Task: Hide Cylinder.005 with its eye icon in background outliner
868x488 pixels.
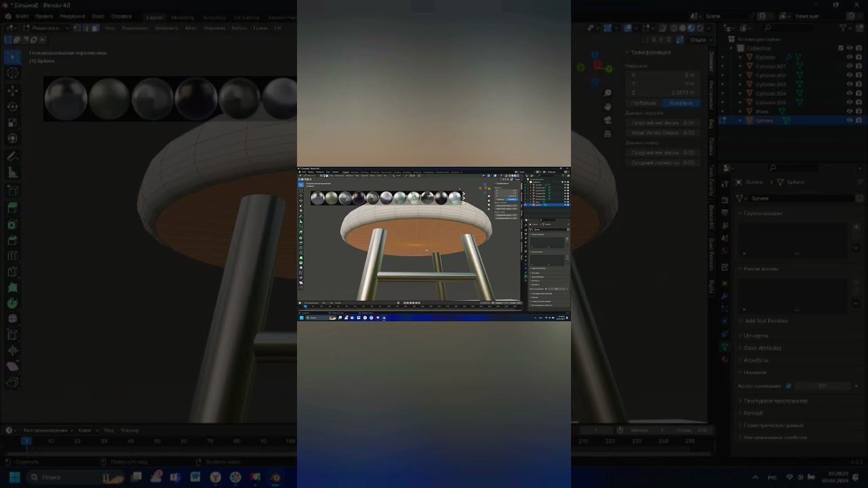Action: click(850, 102)
